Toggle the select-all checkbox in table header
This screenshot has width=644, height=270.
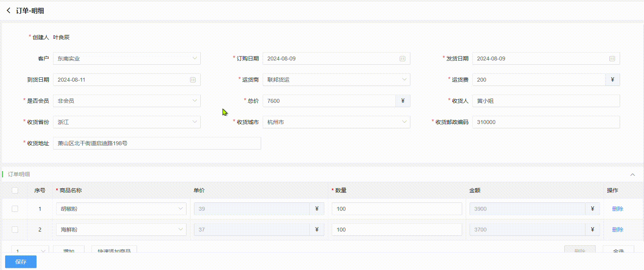15,190
